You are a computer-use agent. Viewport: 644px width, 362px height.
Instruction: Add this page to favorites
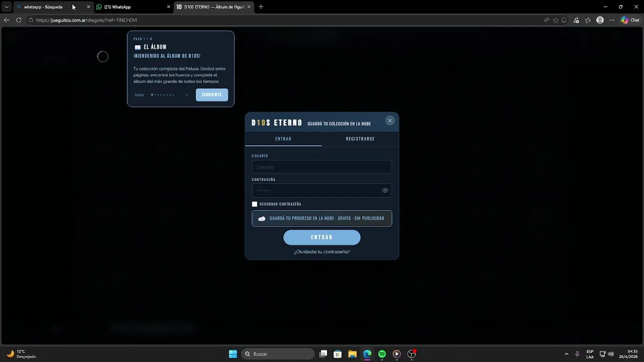(x=555, y=20)
